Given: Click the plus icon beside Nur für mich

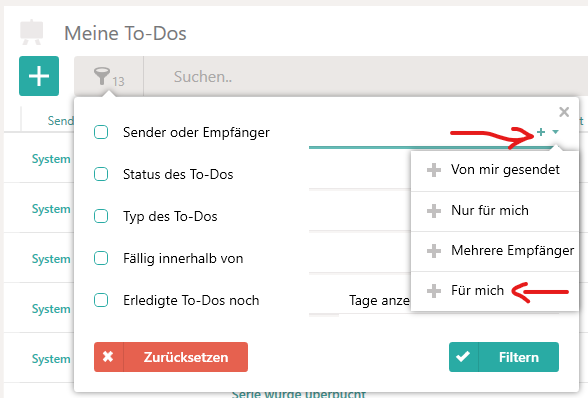Looking at the screenshot, I should pos(434,211).
